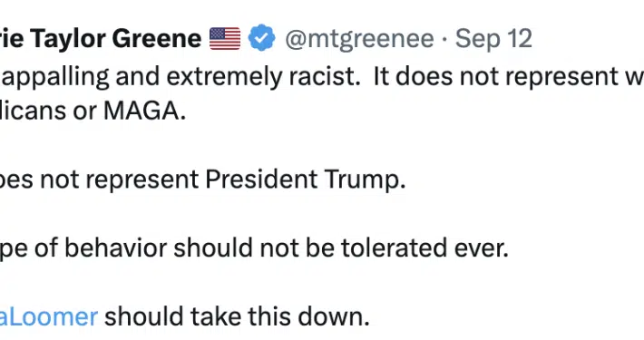Open the Taylor Greene profile name

[x=101, y=39]
